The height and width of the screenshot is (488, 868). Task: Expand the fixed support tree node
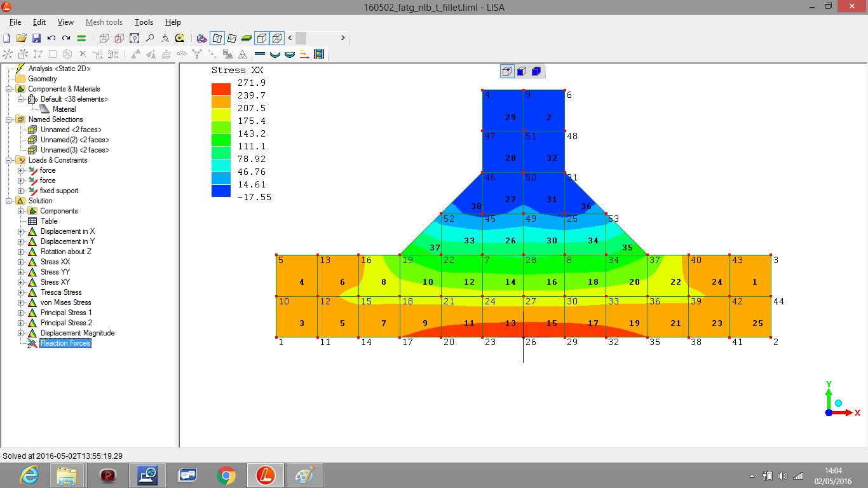[21, 191]
